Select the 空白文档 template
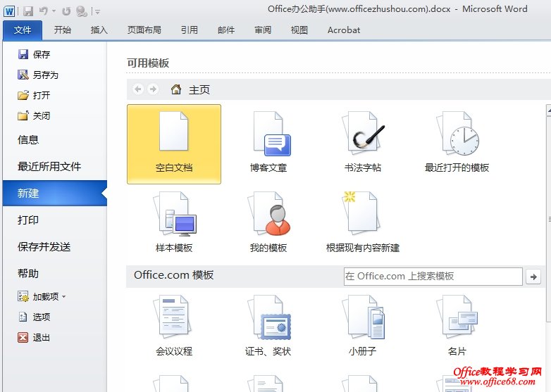The height and width of the screenshot is (392, 551). 174,144
